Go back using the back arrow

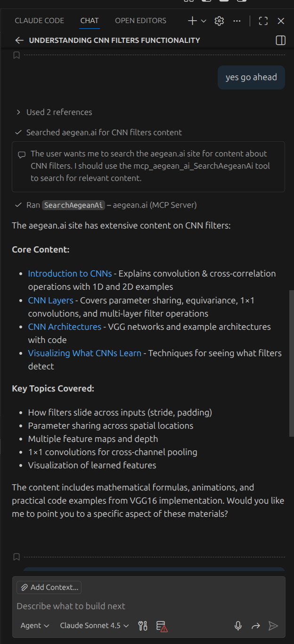(19, 40)
